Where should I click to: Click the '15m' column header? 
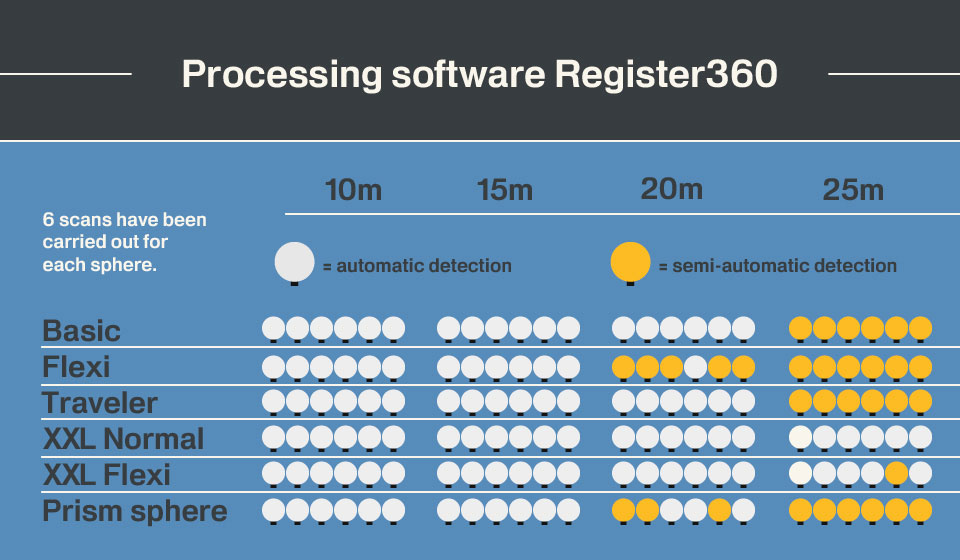[504, 190]
